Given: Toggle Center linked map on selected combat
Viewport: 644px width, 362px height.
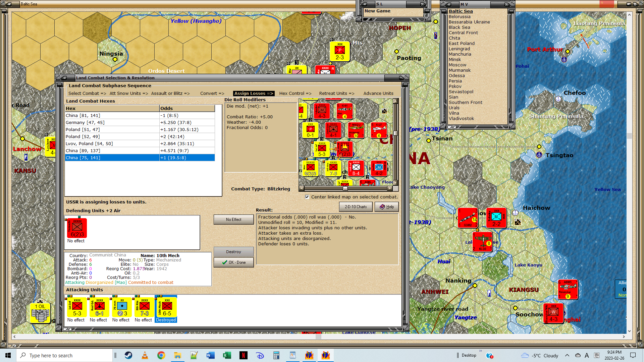Looking at the screenshot, I should pyautogui.click(x=307, y=197).
